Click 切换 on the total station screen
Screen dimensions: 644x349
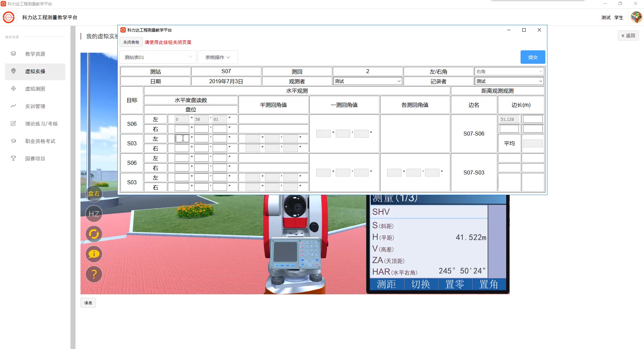421,285
